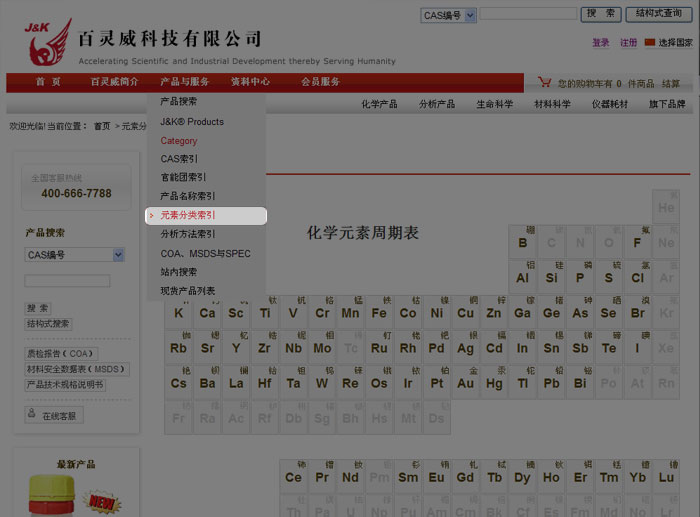Select the Al aluminium element cell
The height and width of the screenshot is (517, 700).
click(x=522, y=277)
